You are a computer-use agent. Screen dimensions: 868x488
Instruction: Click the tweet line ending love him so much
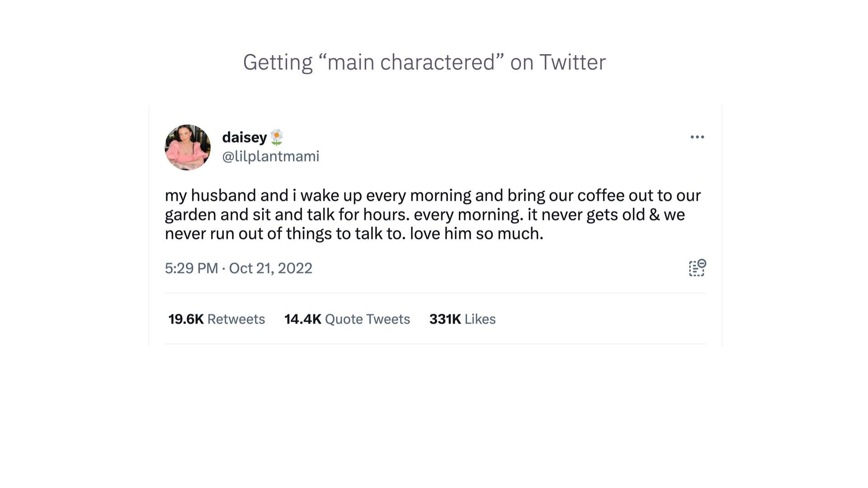coord(354,234)
